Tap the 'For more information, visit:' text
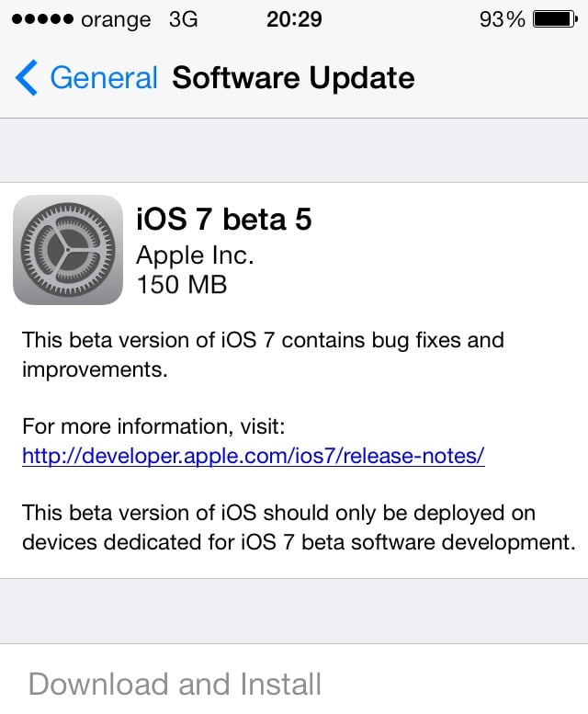 153,426
